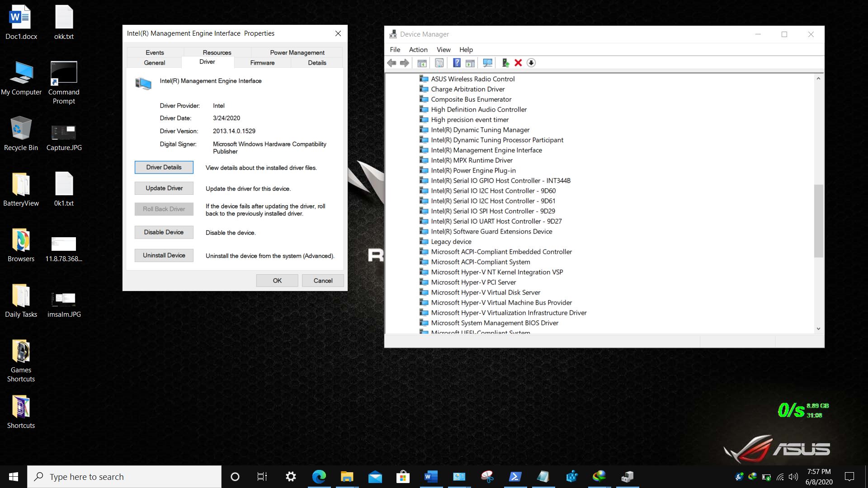This screenshot has width=868, height=488.
Task: Click the uninstall device icon in Device Manager toolbar
Action: pos(519,62)
